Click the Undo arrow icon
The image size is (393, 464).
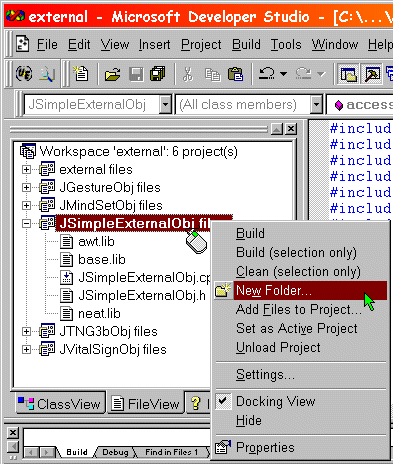pos(267,74)
